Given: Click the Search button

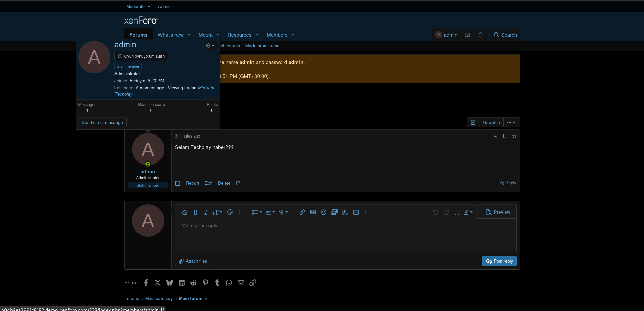Looking at the screenshot, I should point(505,35).
